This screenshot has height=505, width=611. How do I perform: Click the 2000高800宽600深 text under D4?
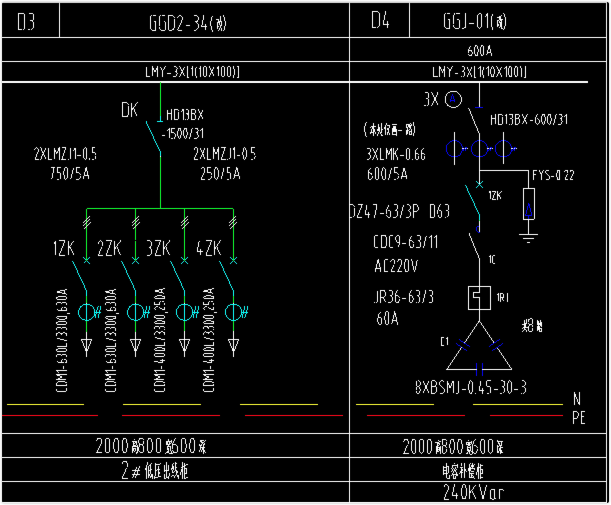coord(453,447)
